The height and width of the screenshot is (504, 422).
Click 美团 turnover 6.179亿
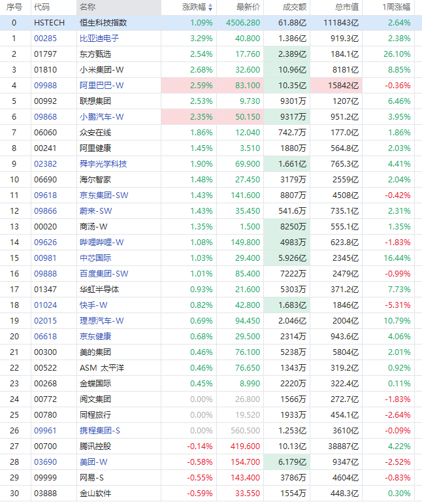(292, 462)
